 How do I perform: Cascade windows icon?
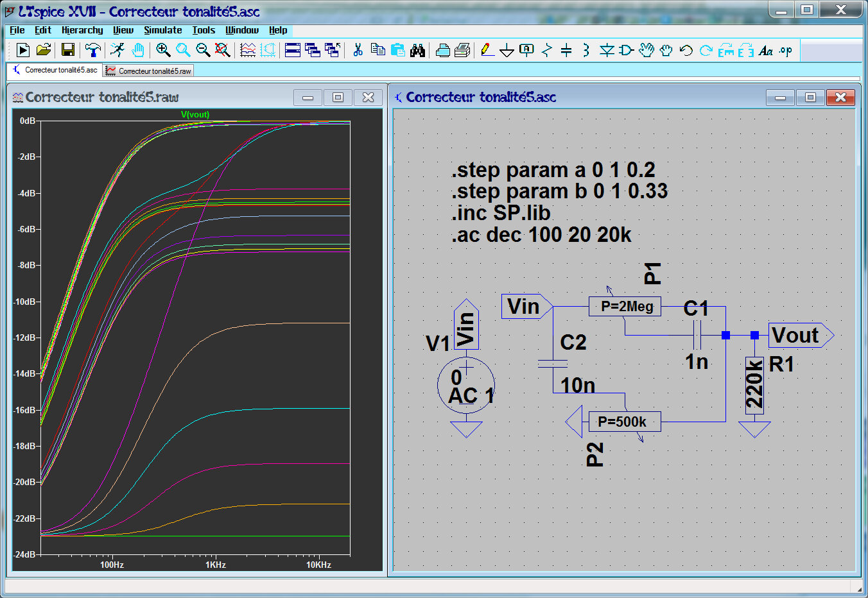coord(313,50)
